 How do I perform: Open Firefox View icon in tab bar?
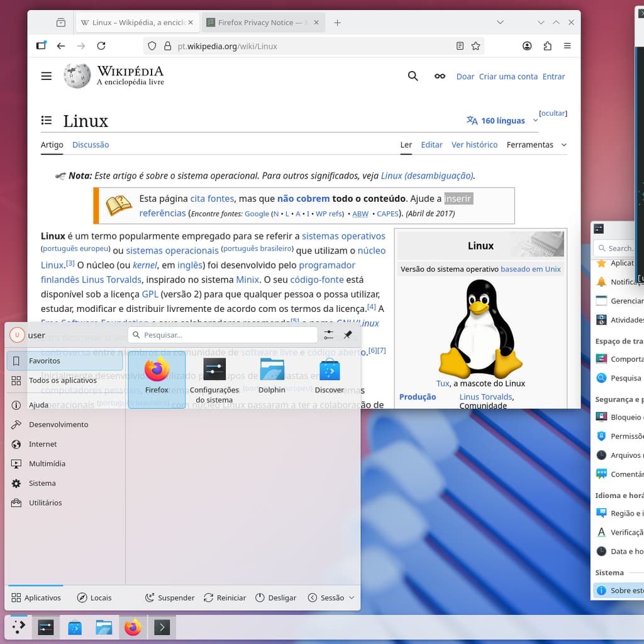[61, 23]
